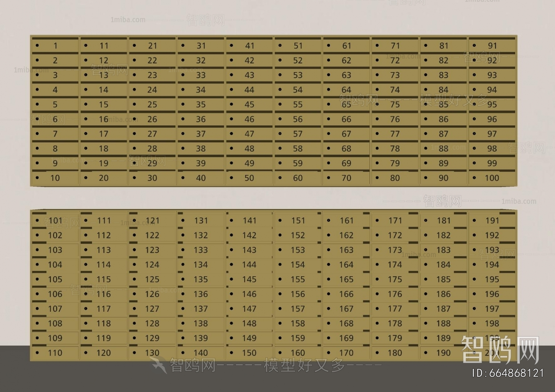Choose the mailbox numbered 150
Image resolution: width=555 pixels, height=392 pixels.
tap(249, 353)
